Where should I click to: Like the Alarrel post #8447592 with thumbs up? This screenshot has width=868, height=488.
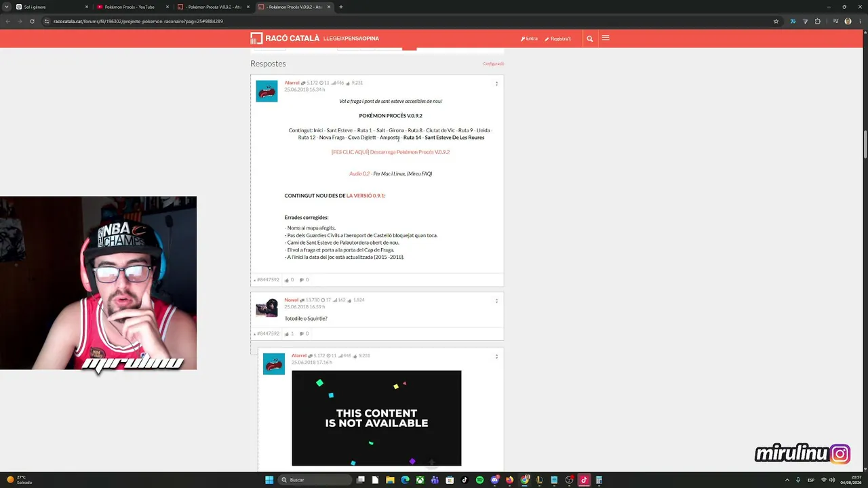287,280
